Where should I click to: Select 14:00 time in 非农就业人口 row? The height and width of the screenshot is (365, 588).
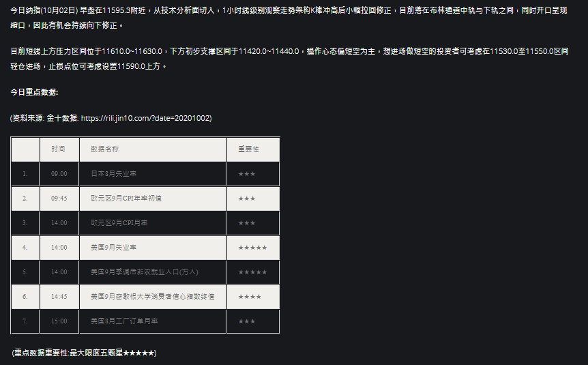[59, 272]
